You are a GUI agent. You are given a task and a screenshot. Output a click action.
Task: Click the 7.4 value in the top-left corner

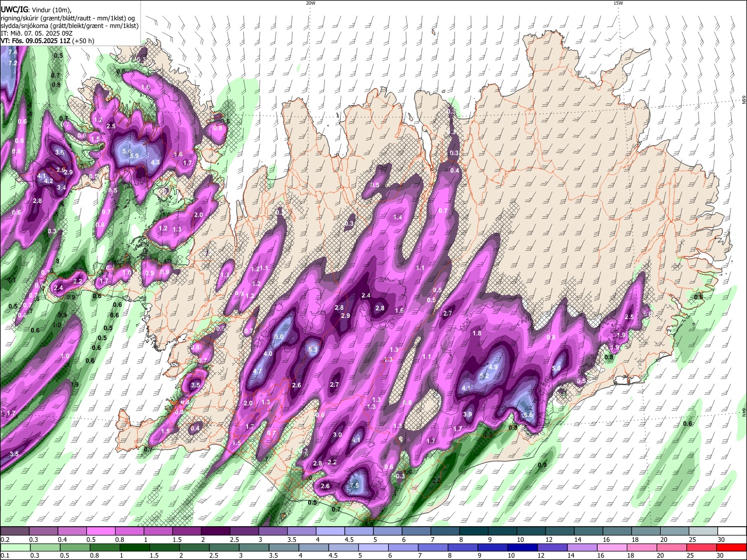pos(13,52)
